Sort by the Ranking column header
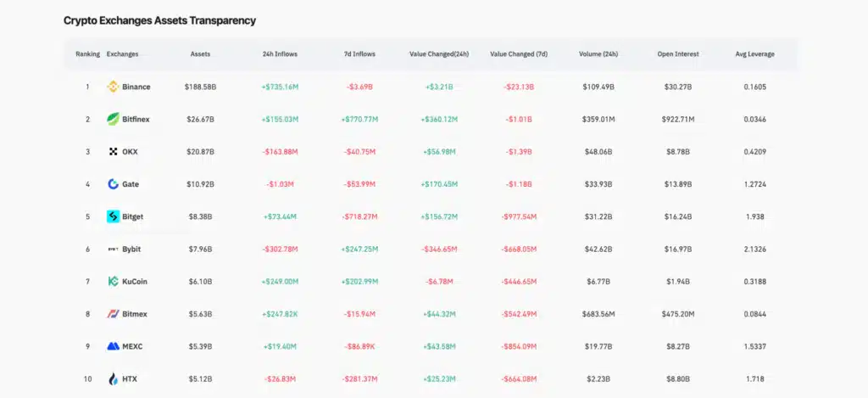868x398 pixels. [x=88, y=54]
